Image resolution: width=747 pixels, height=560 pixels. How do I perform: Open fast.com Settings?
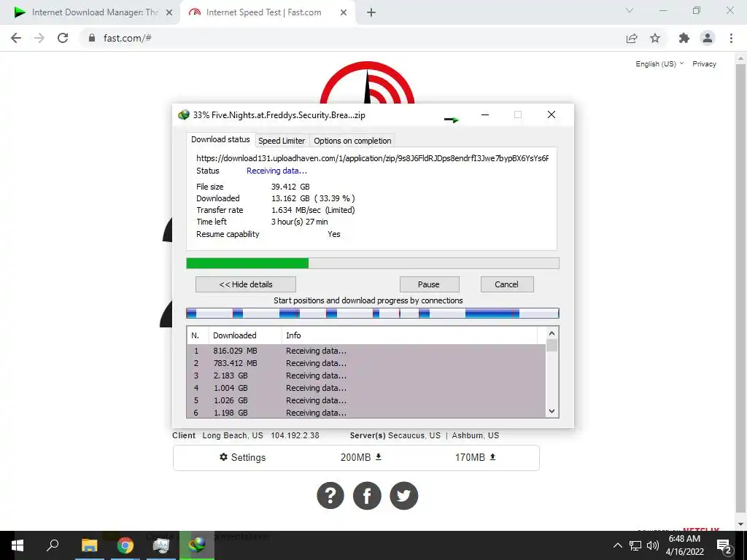coord(242,457)
